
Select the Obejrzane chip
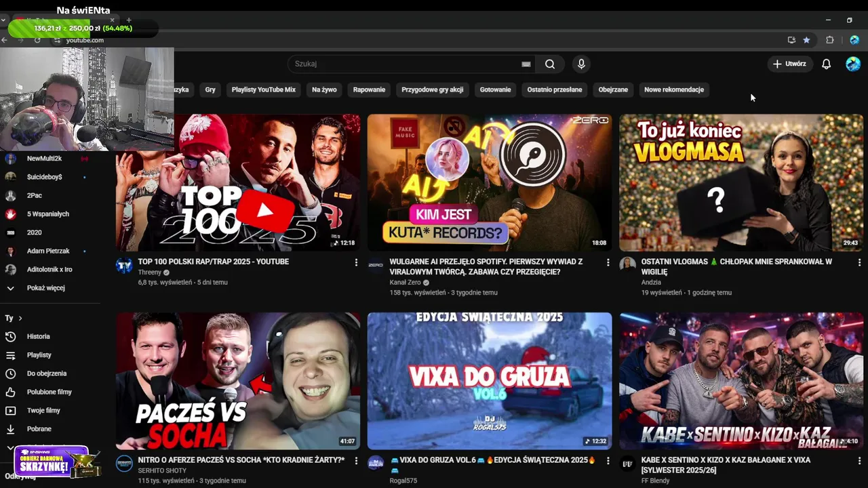(613, 89)
